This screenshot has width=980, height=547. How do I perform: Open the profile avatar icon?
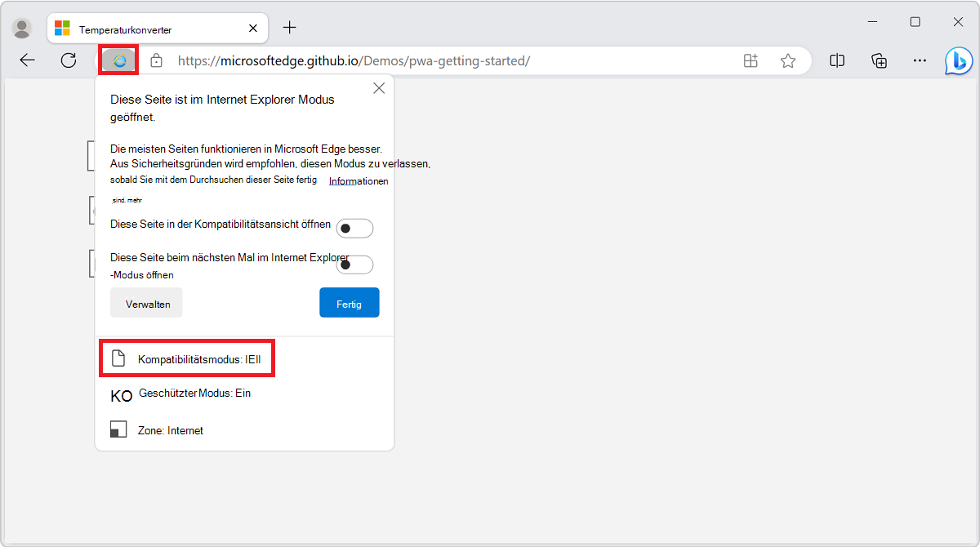click(22, 28)
